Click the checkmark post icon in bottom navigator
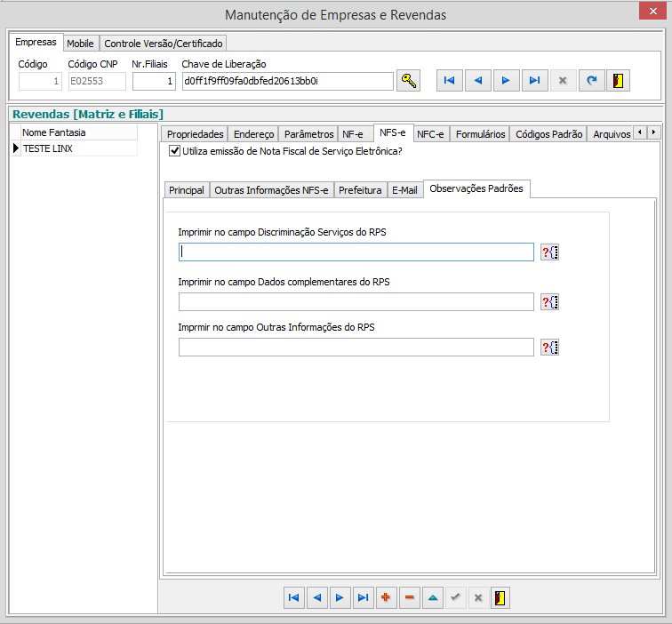Image resolution: width=672 pixels, height=624 pixels. [456, 597]
